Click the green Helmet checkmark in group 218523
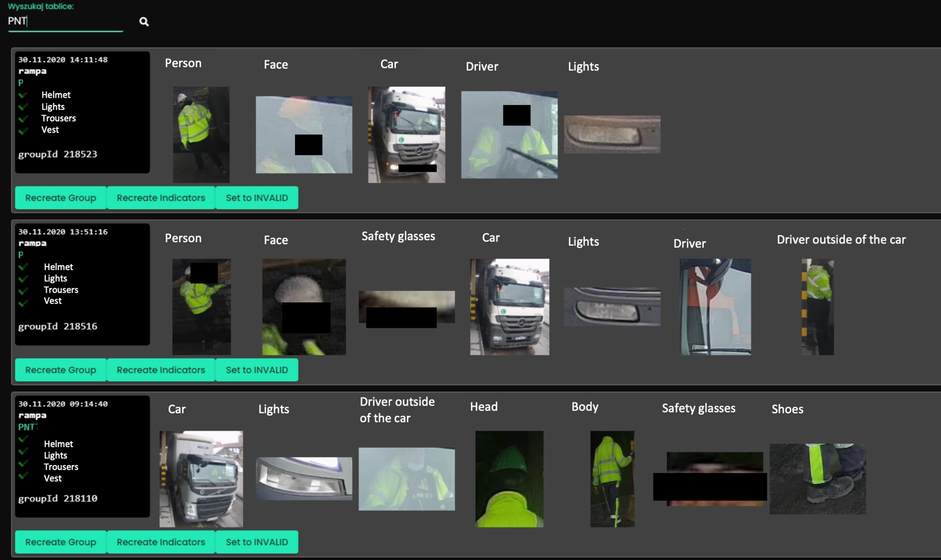The image size is (941, 560). [24, 95]
